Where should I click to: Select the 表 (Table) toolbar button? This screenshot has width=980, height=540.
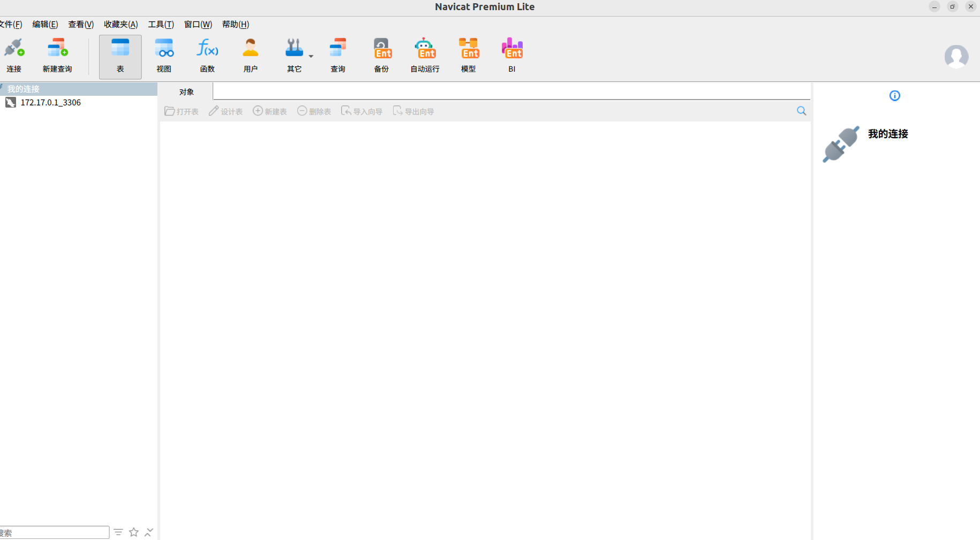120,57
